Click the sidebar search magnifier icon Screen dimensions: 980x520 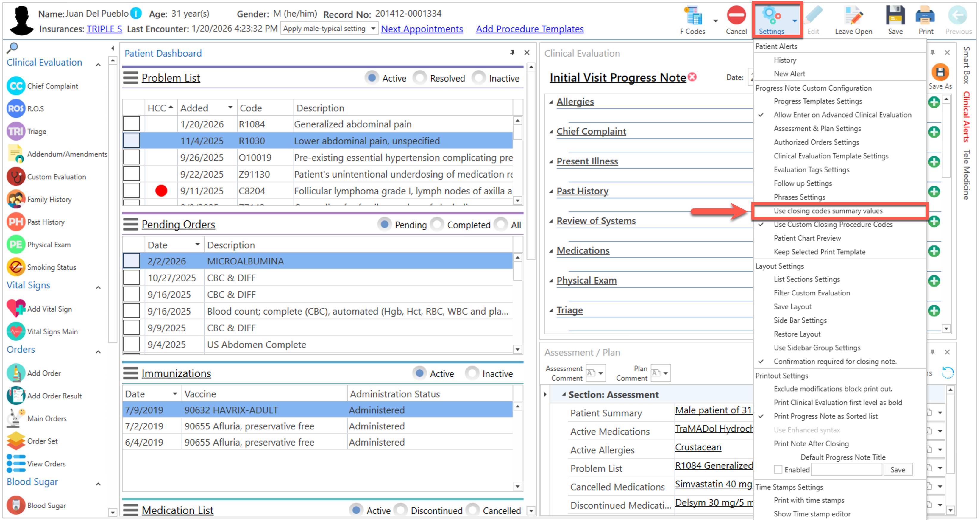(12, 48)
